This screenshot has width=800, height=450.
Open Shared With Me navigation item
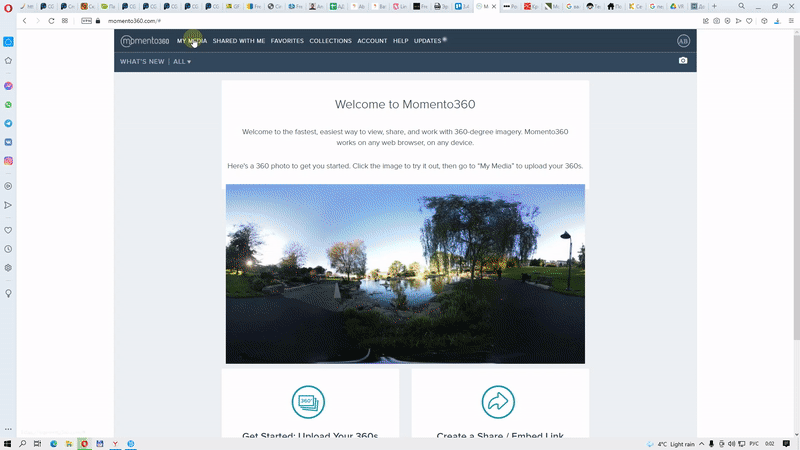click(x=239, y=41)
